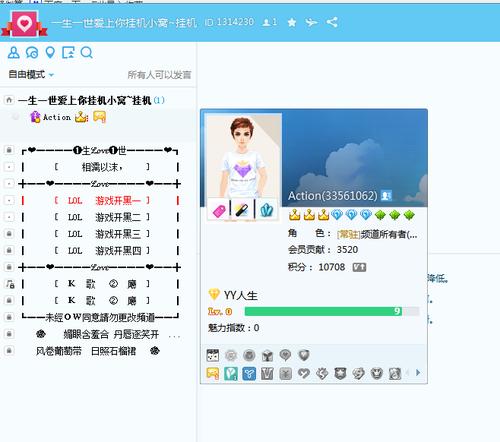500x442 pixels.
Task: Click the gray icon beside 积分 10708
Action: pyautogui.click(x=359, y=267)
